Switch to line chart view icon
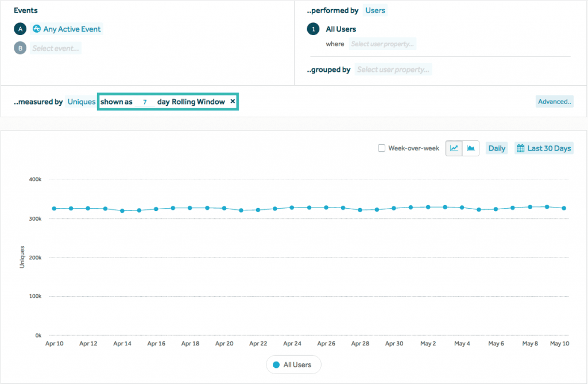 [x=454, y=148]
